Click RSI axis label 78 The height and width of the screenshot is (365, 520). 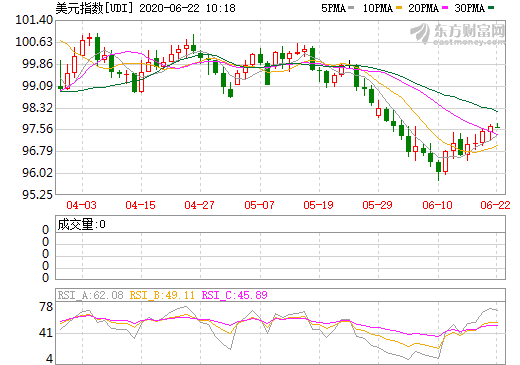click(46, 307)
